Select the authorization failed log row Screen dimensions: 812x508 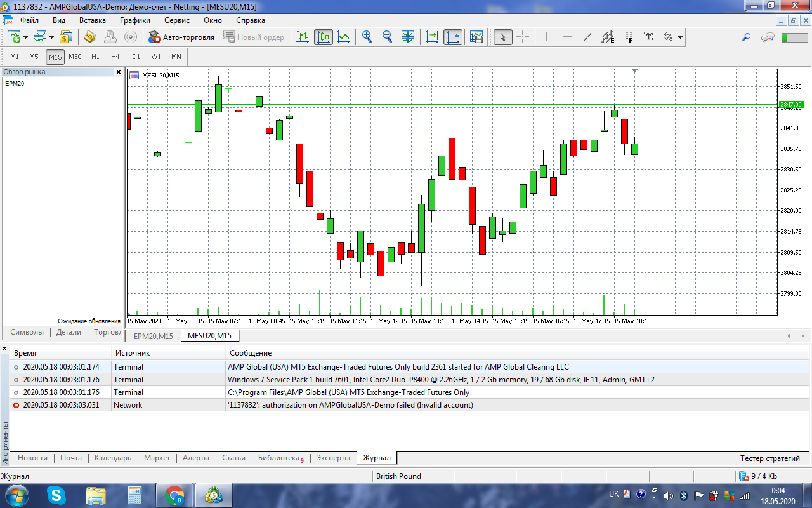coord(410,405)
